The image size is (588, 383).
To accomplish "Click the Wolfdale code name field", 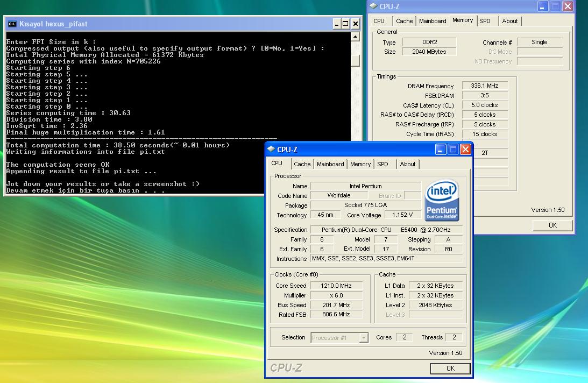I will (x=339, y=195).
